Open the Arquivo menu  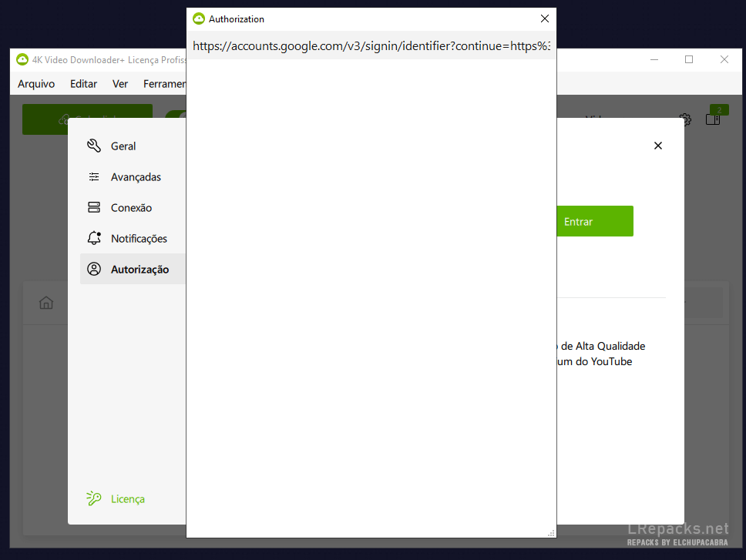[36, 84]
